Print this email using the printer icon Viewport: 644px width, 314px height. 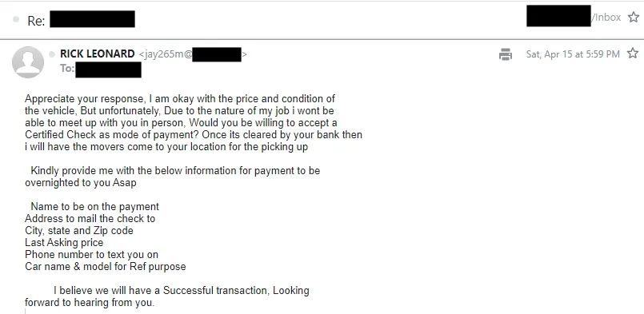click(506, 54)
